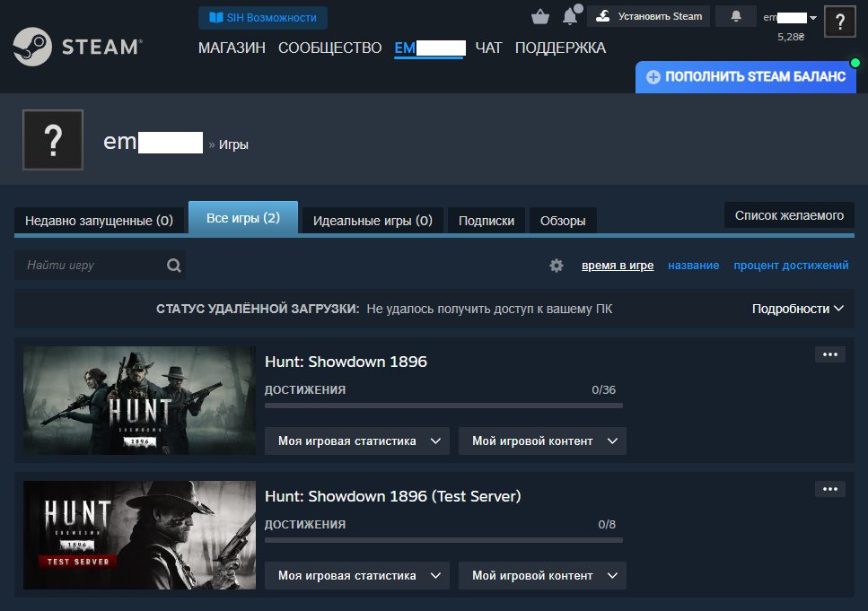Viewport: 868px width, 611px height.
Task: Open Моя игровая статистика dropdown for first game
Action: [x=356, y=441]
